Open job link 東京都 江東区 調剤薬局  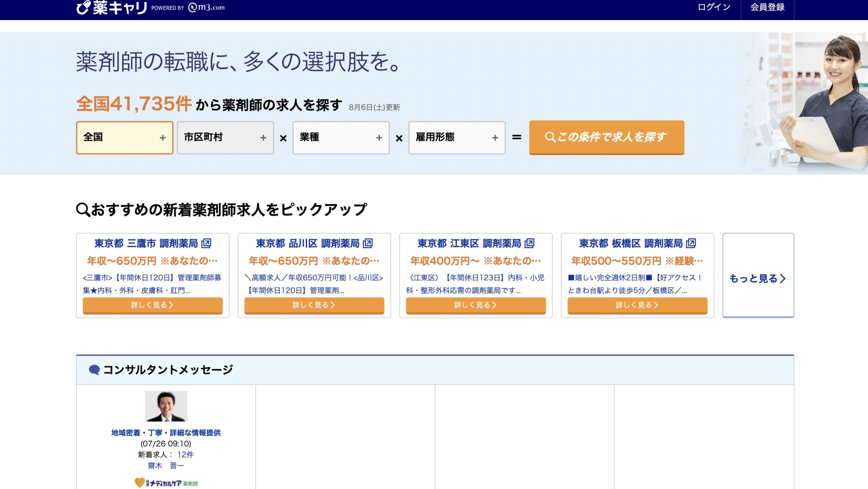pyautogui.click(x=469, y=243)
